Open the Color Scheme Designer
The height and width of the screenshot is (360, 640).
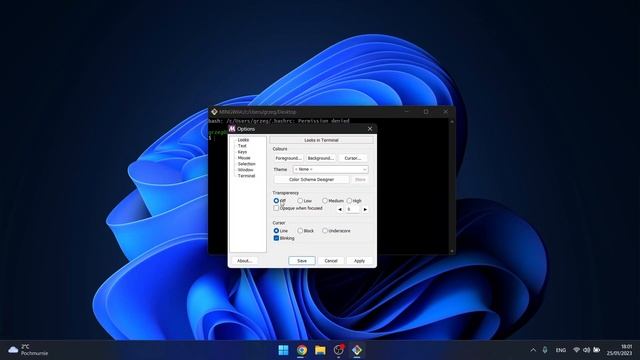[311, 180]
